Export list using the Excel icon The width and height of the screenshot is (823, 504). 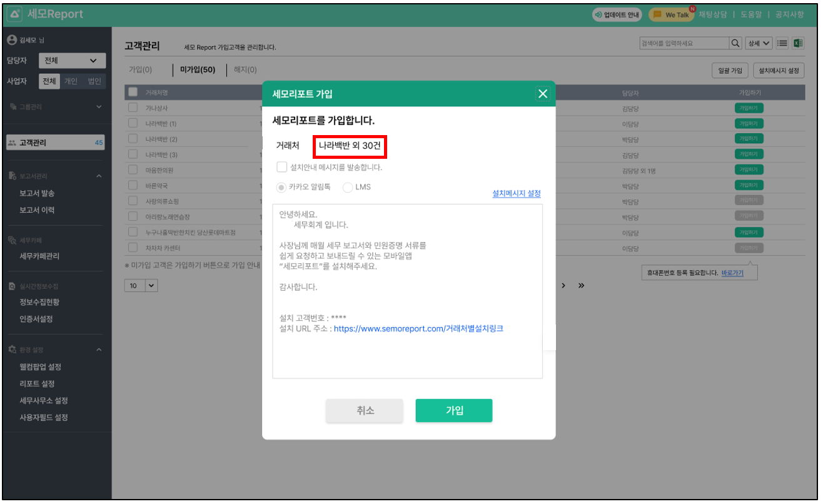(798, 43)
